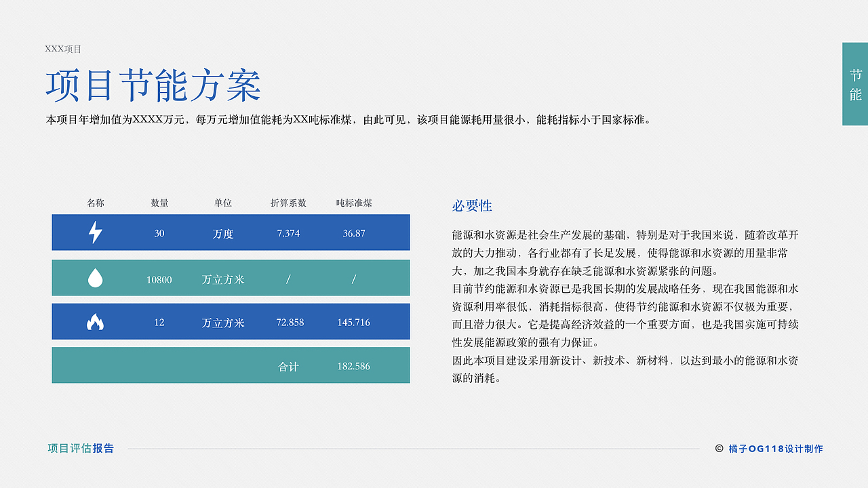Click the title 项目节能方案

(154, 86)
